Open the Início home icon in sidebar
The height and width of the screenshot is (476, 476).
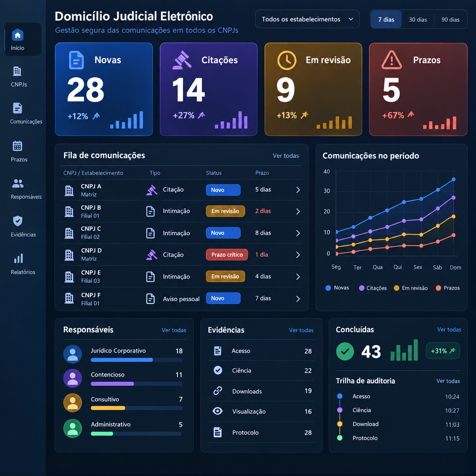pyautogui.click(x=17, y=35)
